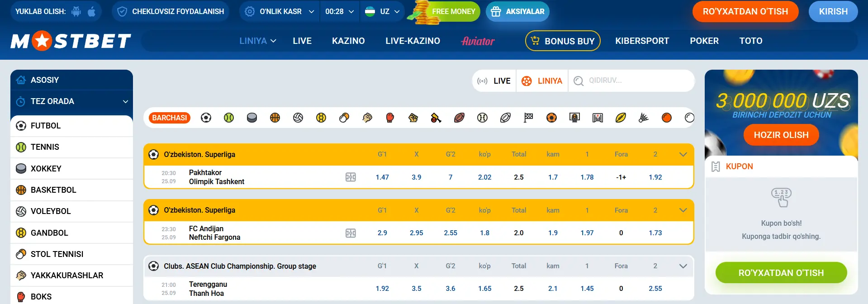868x304 pixels.
Task: Select the yellow handball filter icon
Action: 321,118
